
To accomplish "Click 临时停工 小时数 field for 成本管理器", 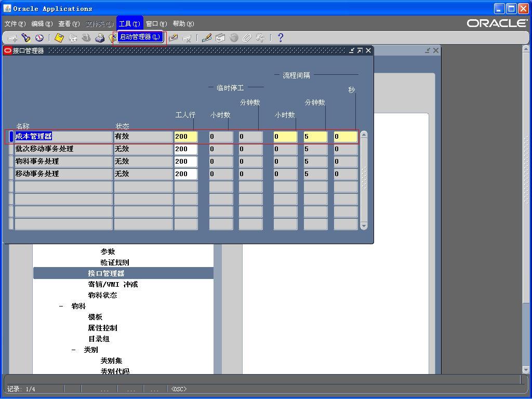I will tap(221, 137).
